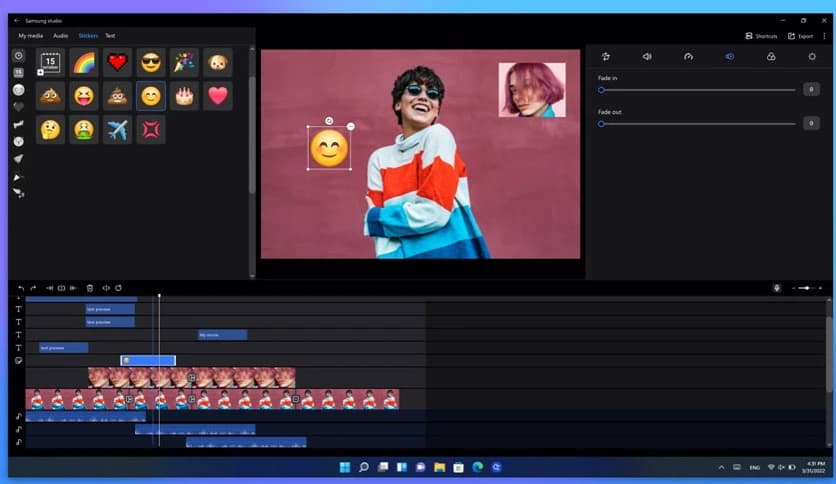Click the sticker track icon in timeline
Image resolution: width=836 pixels, height=484 pixels.
19,361
